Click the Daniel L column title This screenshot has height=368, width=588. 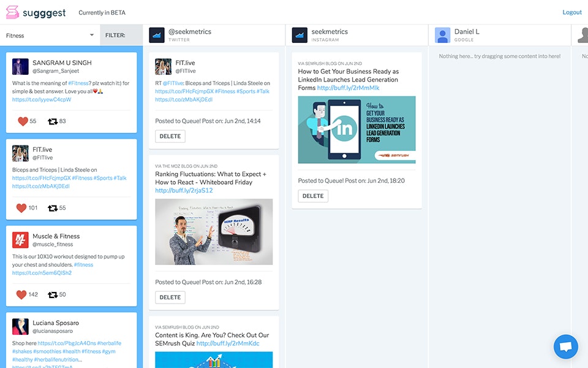[467, 31]
